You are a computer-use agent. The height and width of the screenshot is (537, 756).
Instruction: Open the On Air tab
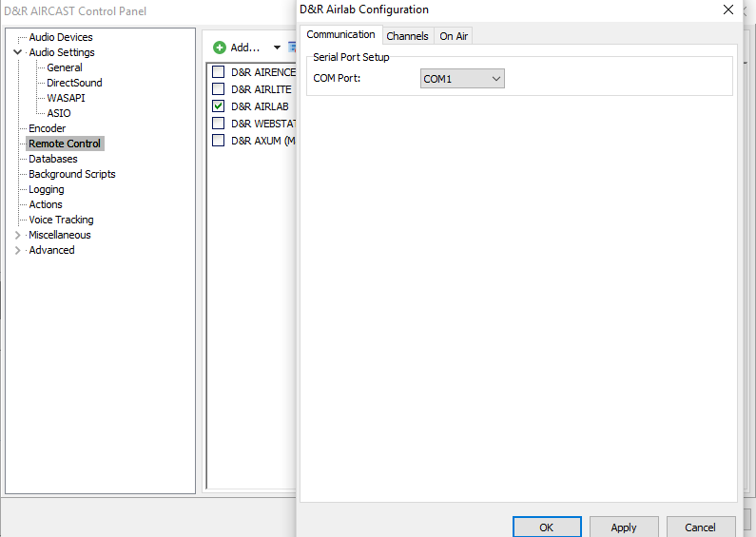pos(454,36)
